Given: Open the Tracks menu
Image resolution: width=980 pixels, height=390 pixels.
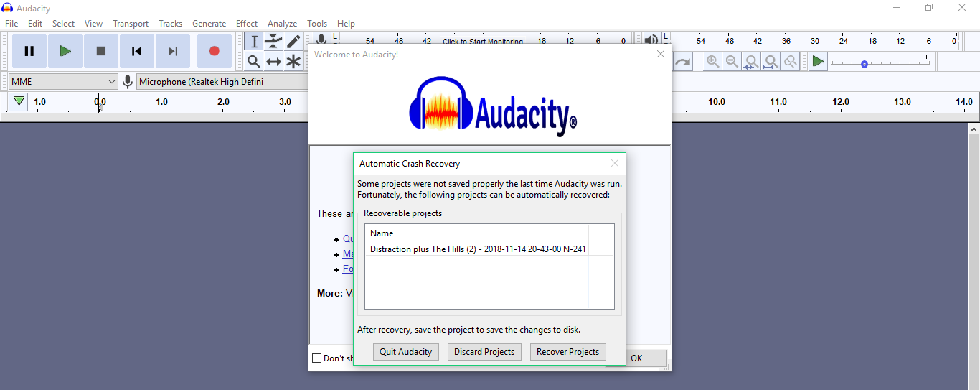Looking at the screenshot, I should coord(170,24).
